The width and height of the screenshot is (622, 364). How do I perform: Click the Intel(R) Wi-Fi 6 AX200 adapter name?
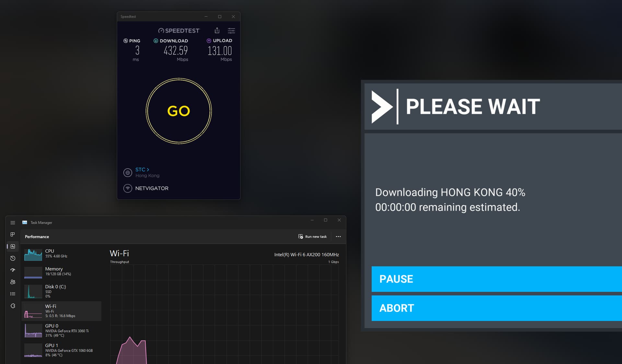click(x=306, y=255)
